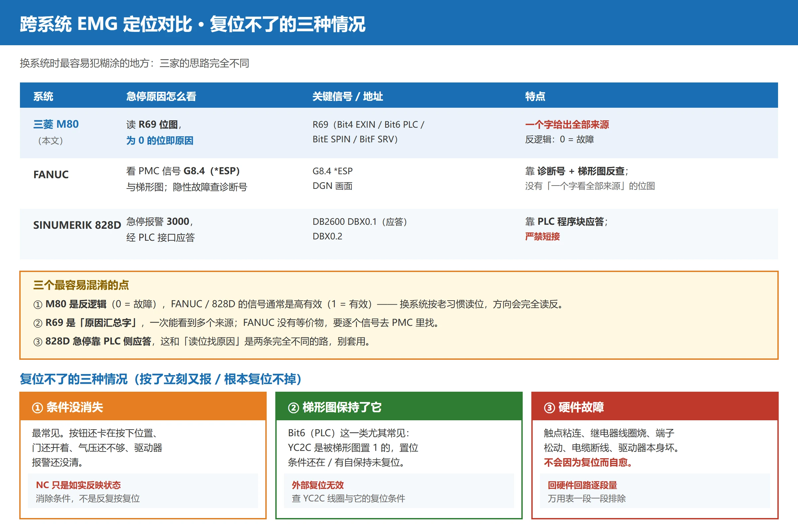Select the subtitle 换系统时最容易犯糊涂的地方
This screenshot has height=532, width=798.
[84, 63]
